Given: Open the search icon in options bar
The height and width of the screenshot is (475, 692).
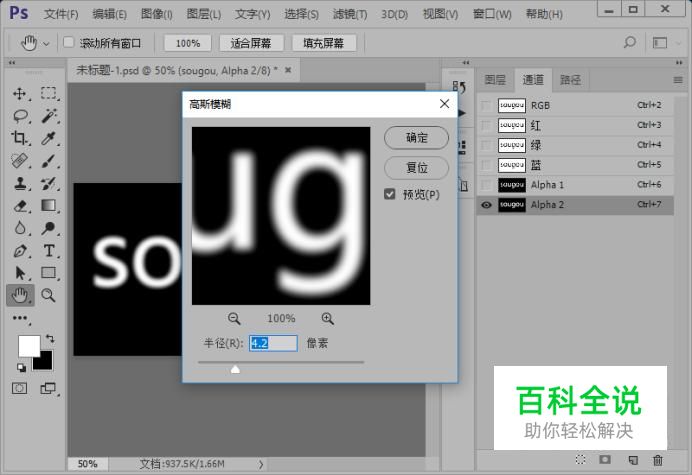Looking at the screenshot, I should click(x=630, y=43).
